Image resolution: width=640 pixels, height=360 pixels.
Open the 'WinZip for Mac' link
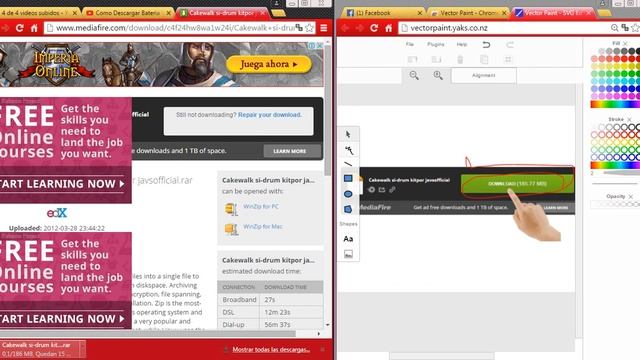click(262, 226)
